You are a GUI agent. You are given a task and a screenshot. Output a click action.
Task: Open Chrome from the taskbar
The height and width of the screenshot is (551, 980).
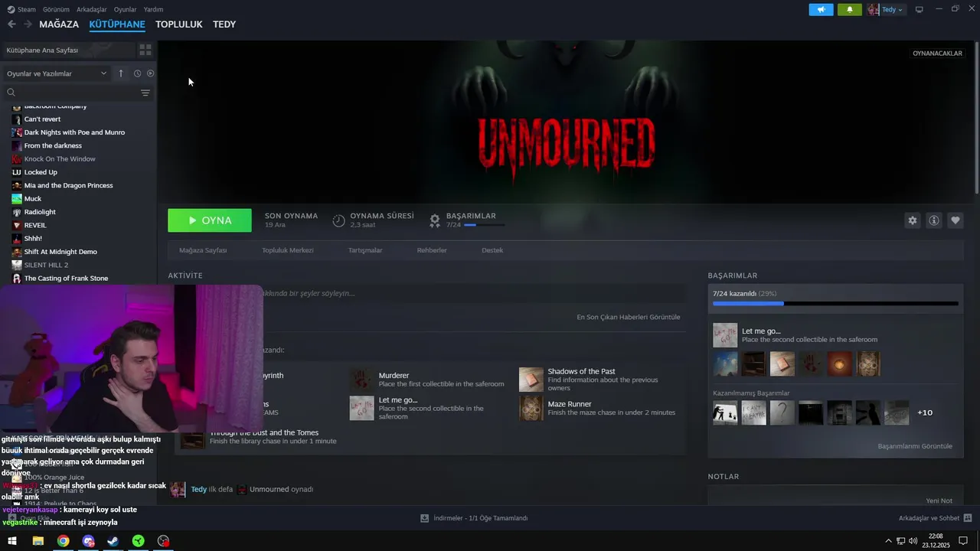63,541
